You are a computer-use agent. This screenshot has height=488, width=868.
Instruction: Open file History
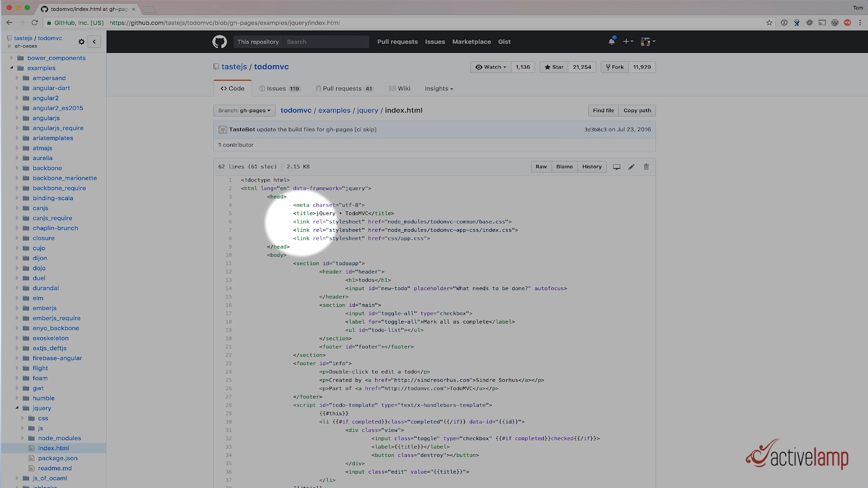[x=592, y=167]
